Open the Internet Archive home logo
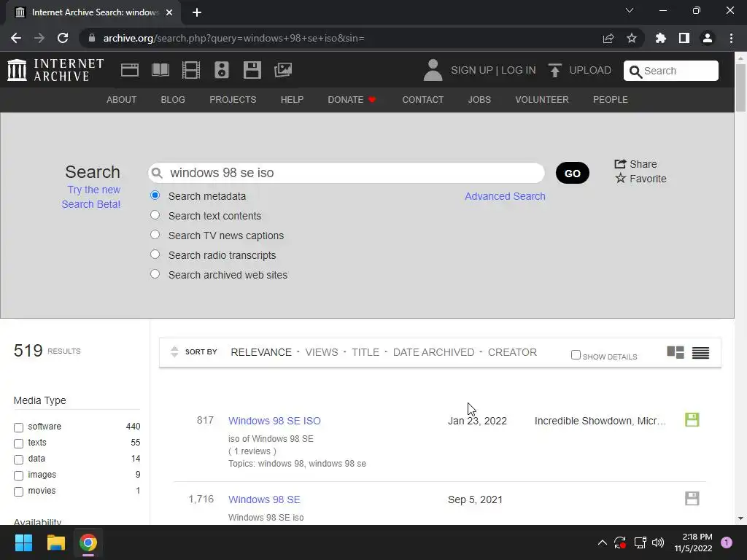The height and width of the screenshot is (560, 747). 55,70
